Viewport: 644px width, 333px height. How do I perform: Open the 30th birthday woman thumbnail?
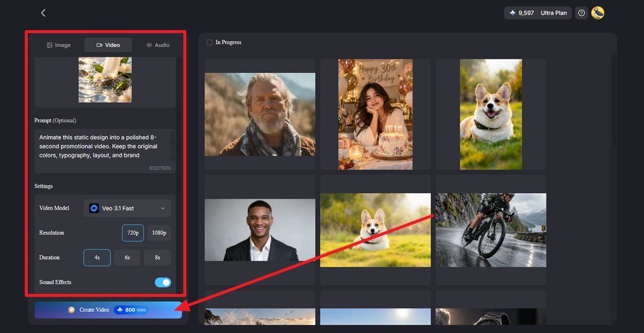pos(375,115)
